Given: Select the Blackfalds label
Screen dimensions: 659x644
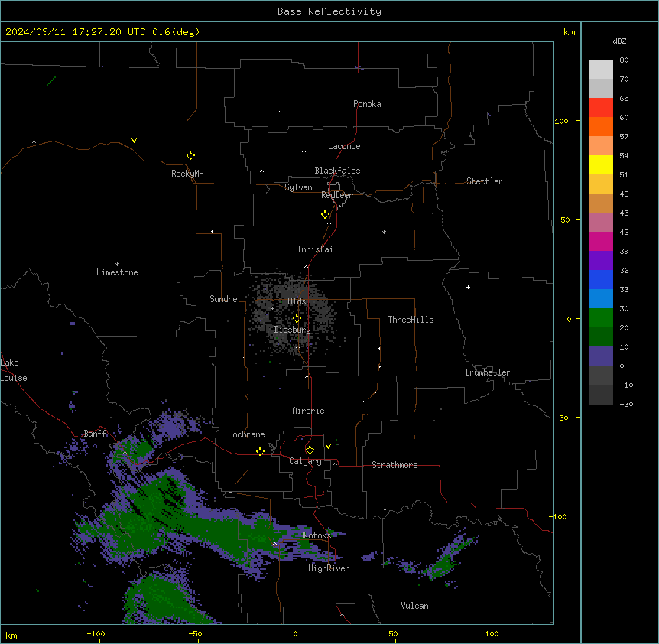Looking at the screenshot, I should [337, 171].
